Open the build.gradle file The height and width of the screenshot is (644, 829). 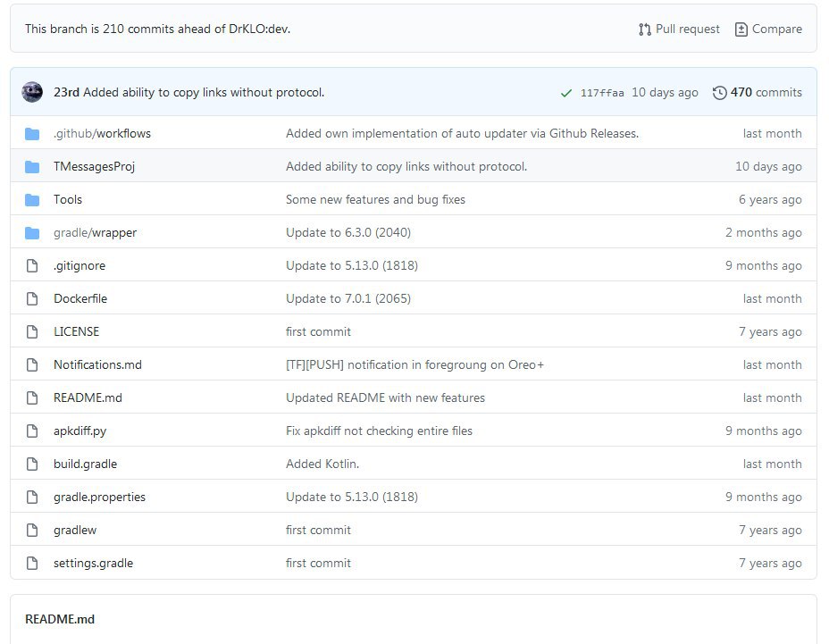[x=85, y=464]
